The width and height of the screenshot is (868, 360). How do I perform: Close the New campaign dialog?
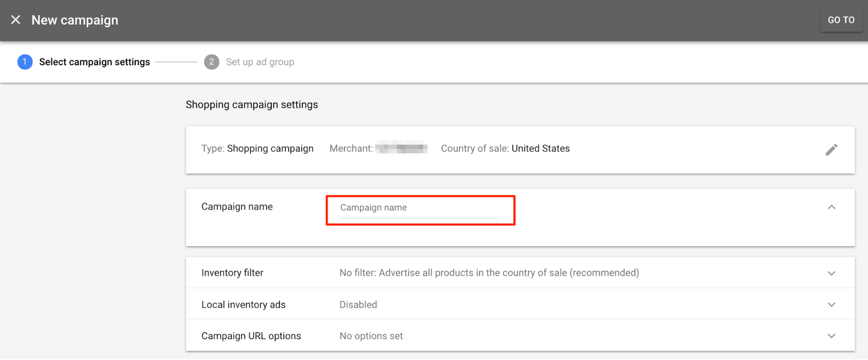click(x=16, y=20)
